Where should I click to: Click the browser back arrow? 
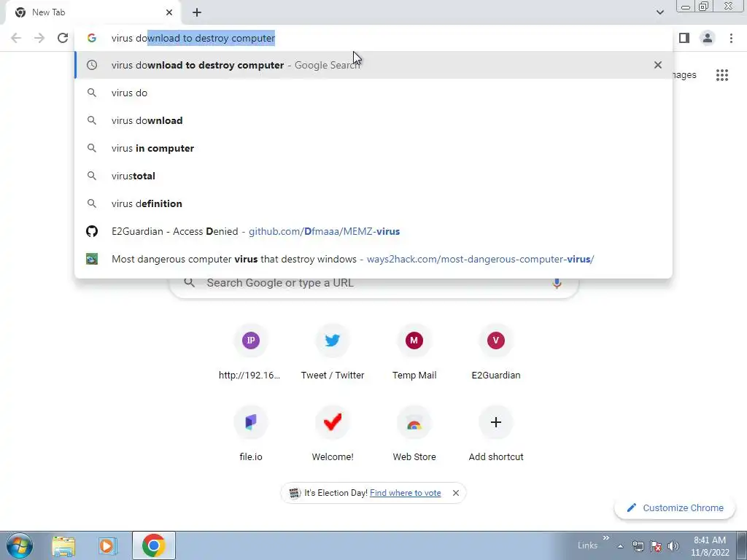pos(16,38)
